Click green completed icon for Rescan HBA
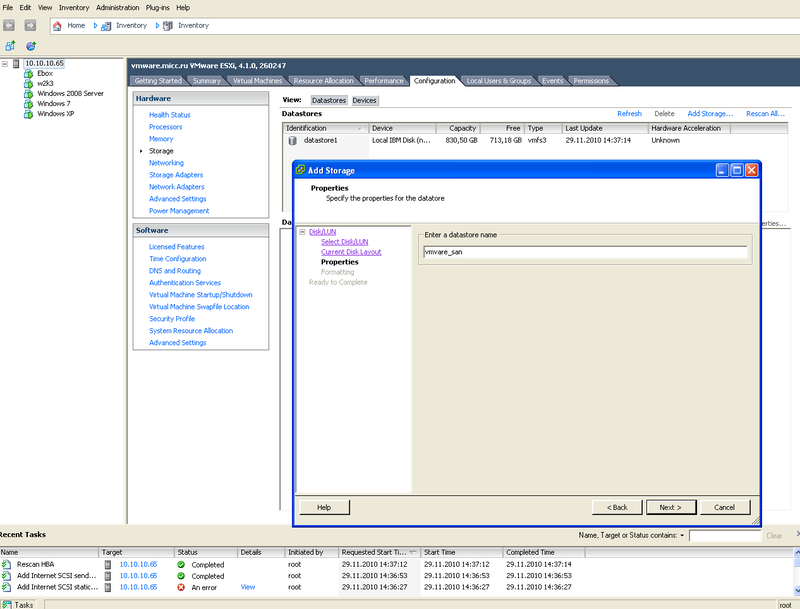Image resolution: width=800 pixels, height=609 pixels. 181,565
